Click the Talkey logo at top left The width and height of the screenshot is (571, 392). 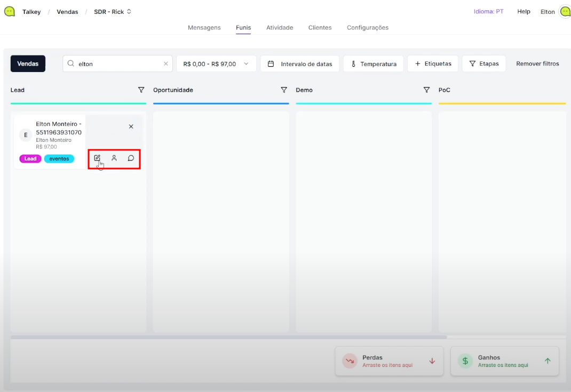coord(10,11)
